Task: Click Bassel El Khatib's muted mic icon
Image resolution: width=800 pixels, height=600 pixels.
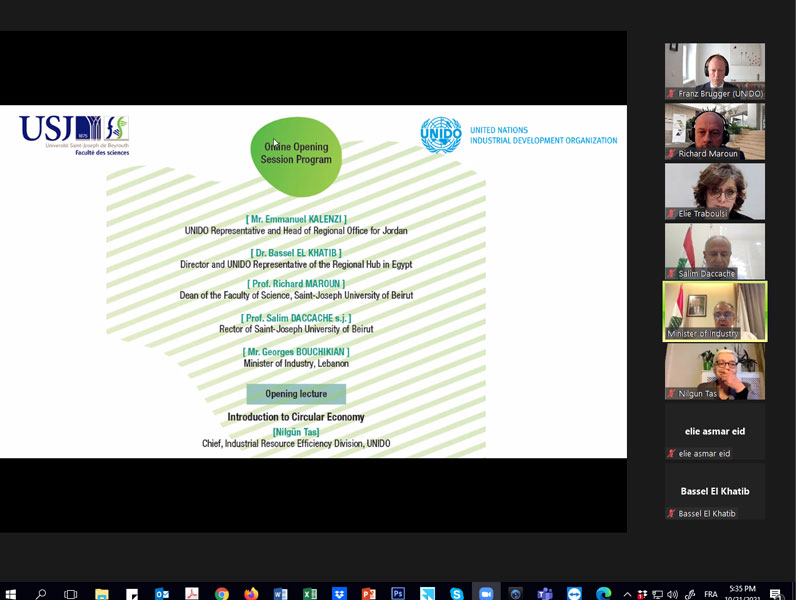Action: pos(672,514)
